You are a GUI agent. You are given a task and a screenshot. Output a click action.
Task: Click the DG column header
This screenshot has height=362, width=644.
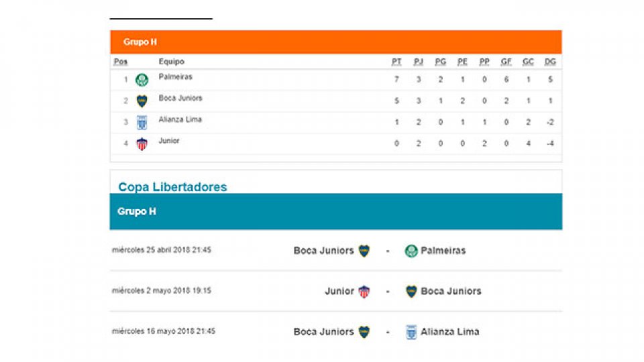tap(550, 62)
